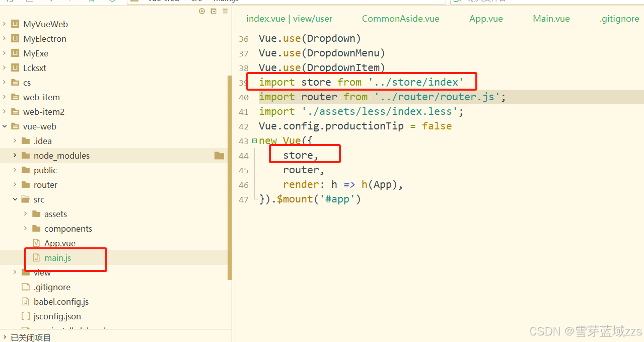Expand the node_modules folder chevron

coord(15,156)
